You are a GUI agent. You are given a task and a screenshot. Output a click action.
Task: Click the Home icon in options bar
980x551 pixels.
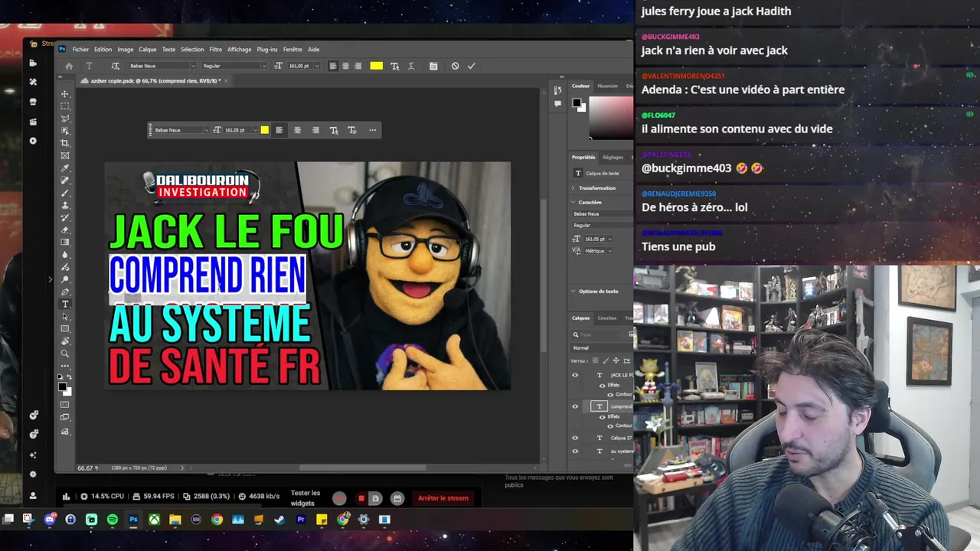coord(69,66)
